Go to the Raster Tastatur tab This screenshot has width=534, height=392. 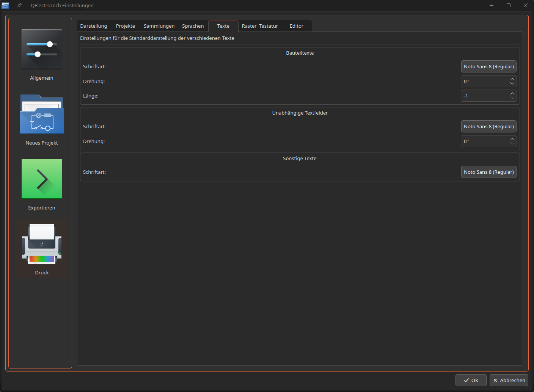pyautogui.click(x=260, y=26)
